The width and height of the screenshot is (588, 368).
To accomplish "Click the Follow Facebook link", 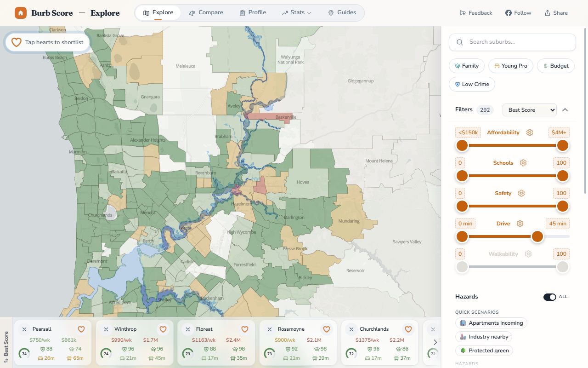I will click(x=518, y=13).
